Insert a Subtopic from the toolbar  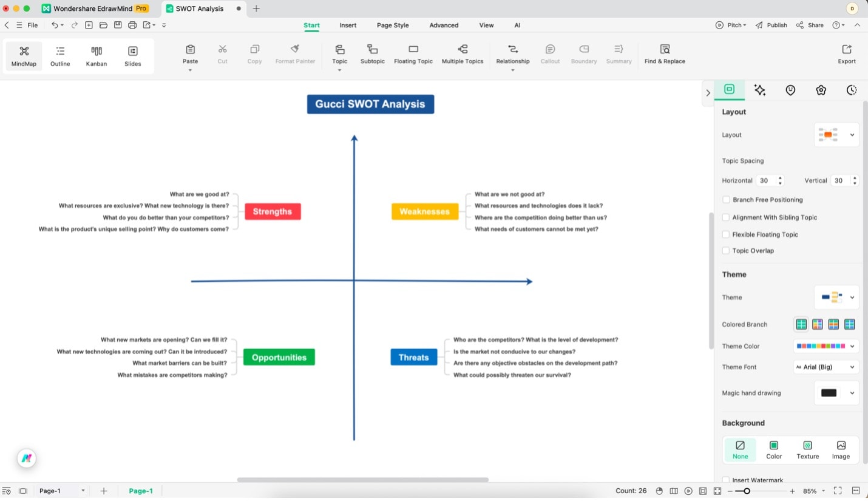coord(373,54)
